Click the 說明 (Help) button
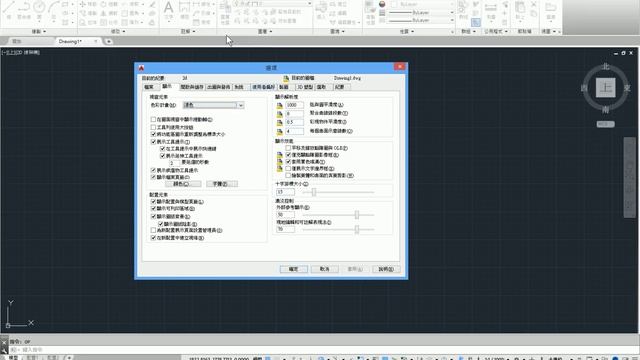 [386, 269]
